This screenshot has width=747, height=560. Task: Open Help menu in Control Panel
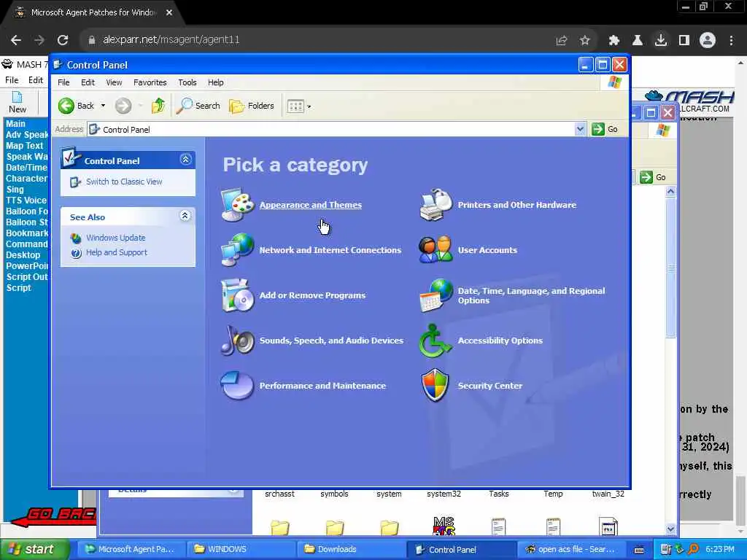(x=215, y=82)
